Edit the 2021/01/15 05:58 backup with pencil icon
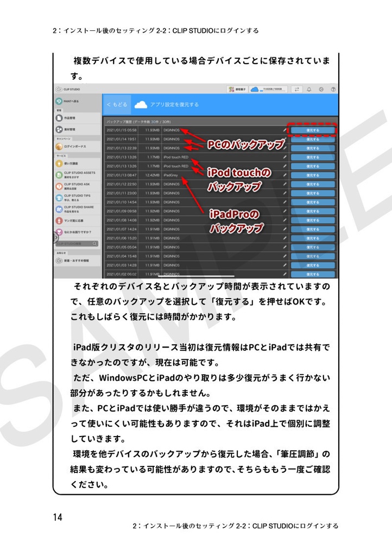Screen dimensions: 392x556 (x=284, y=130)
